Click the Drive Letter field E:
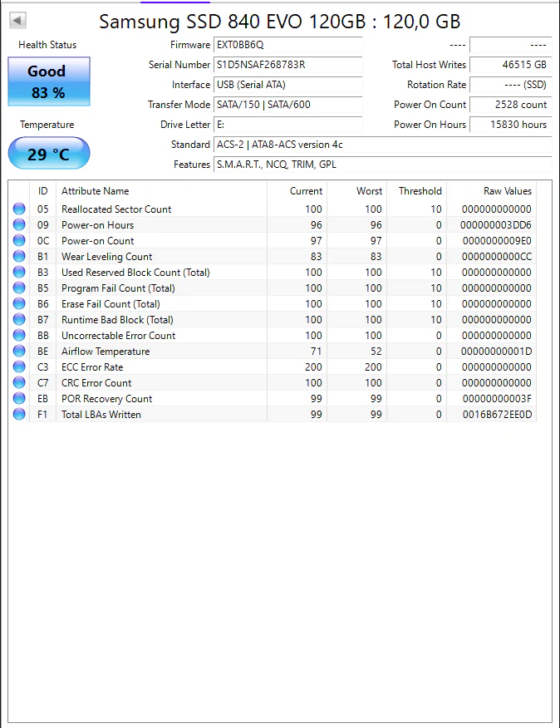Viewport: 560px width, 728px height. click(288, 125)
